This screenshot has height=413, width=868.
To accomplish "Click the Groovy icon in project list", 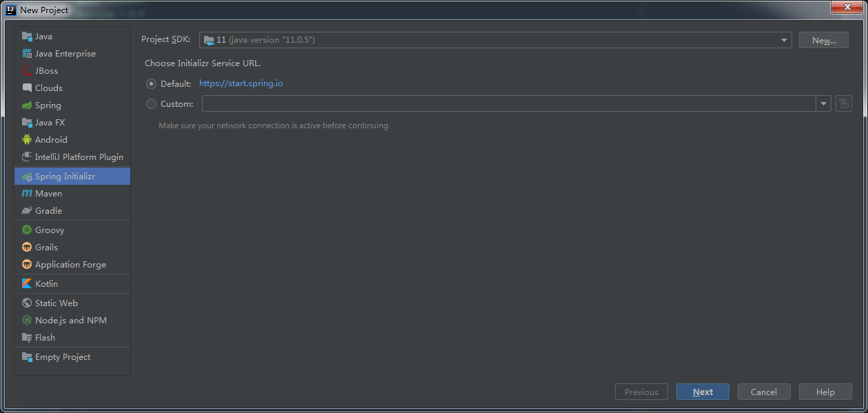I will pyautogui.click(x=27, y=230).
